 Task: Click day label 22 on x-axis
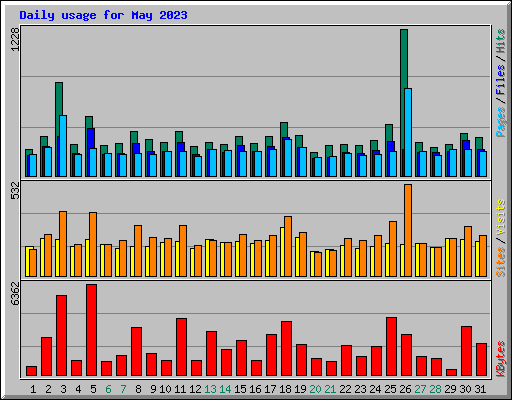[x=345, y=389]
